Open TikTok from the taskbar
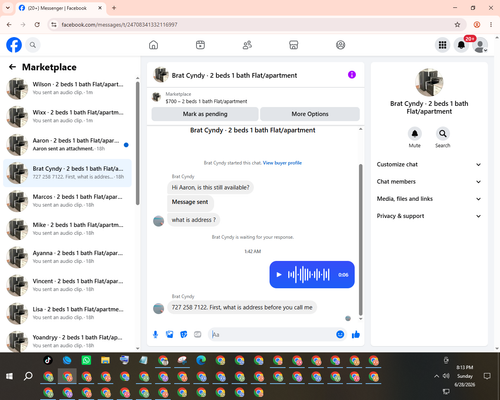 pos(48,360)
